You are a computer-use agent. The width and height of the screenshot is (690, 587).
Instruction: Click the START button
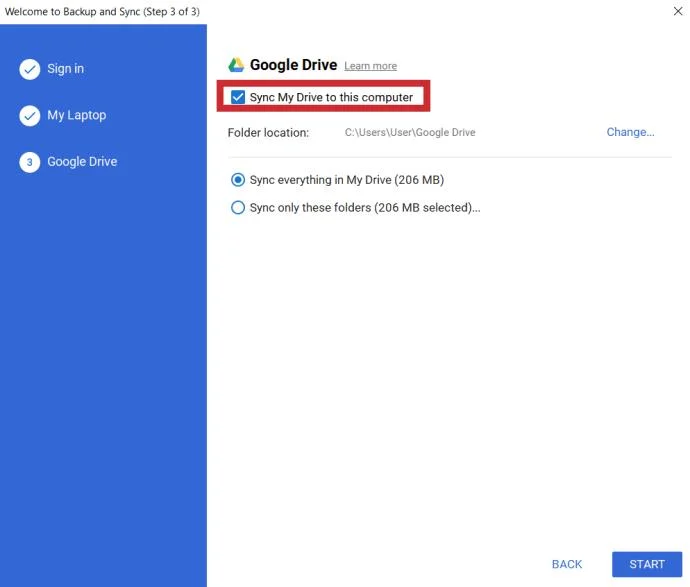pyautogui.click(x=647, y=564)
